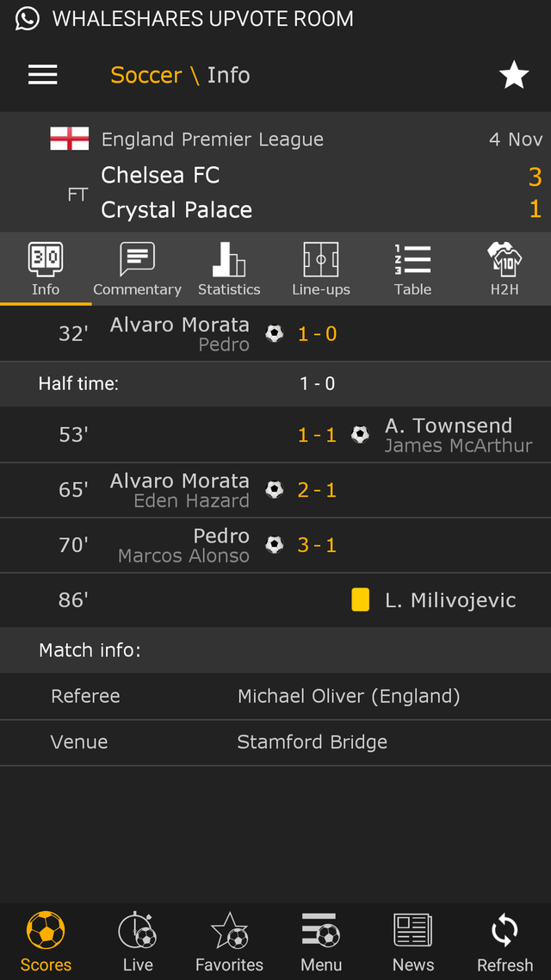This screenshot has width=551, height=980.
Task: Open the league Table tab
Action: pyautogui.click(x=413, y=270)
